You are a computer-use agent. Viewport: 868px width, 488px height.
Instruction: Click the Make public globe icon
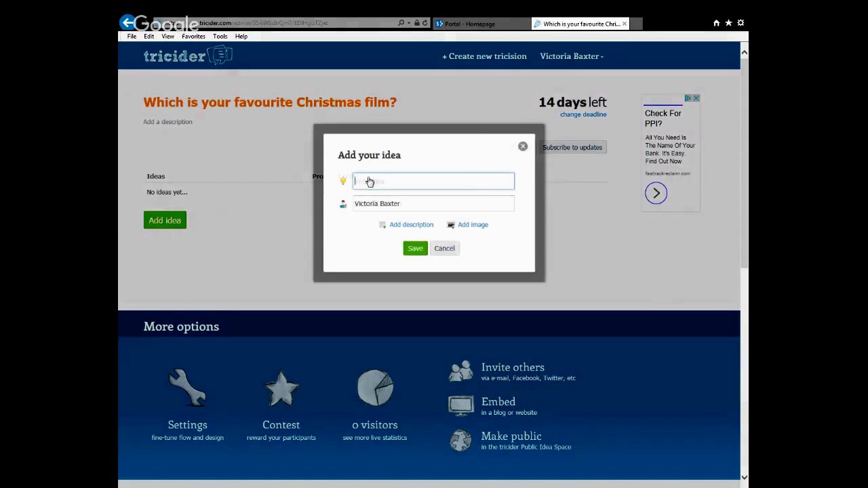click(x=461, y=440)
